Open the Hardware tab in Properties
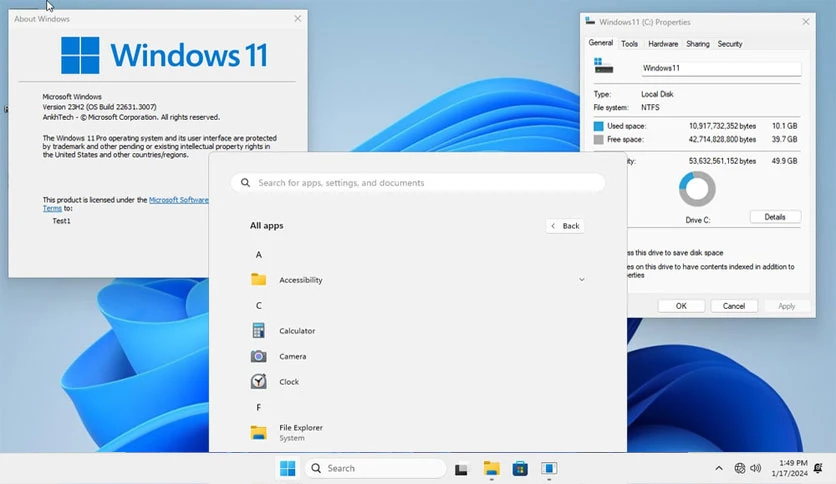The image size is (836, 484). pyautogui.click(x=663, y=44)
